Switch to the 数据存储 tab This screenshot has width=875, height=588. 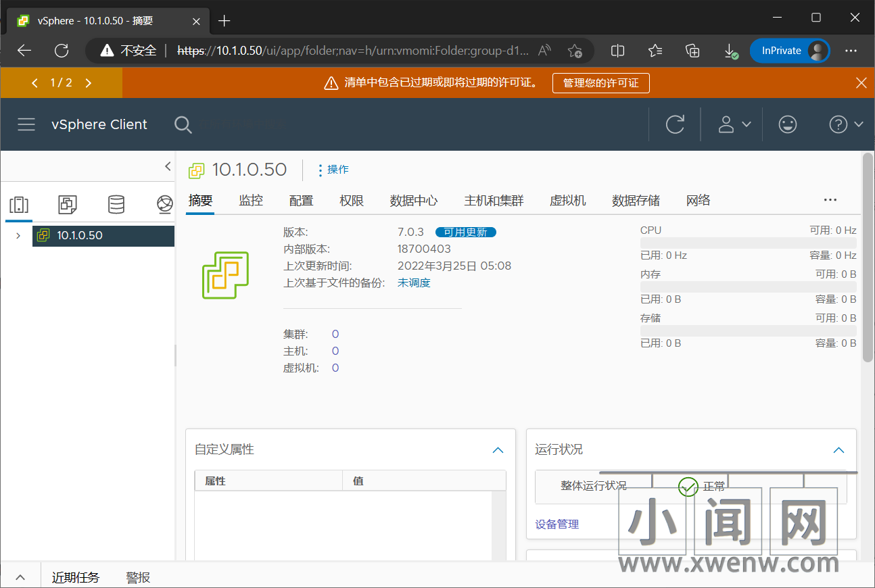636,201
